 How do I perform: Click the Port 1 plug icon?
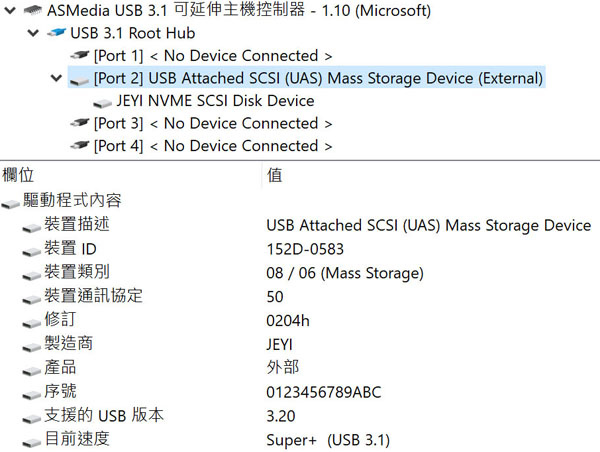[80, 55]
